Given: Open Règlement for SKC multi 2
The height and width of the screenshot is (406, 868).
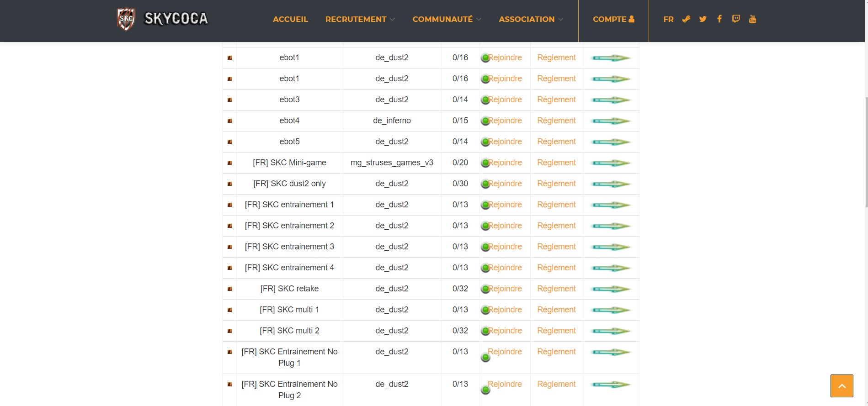Looking at the screenshot, I should click(556, 331).
